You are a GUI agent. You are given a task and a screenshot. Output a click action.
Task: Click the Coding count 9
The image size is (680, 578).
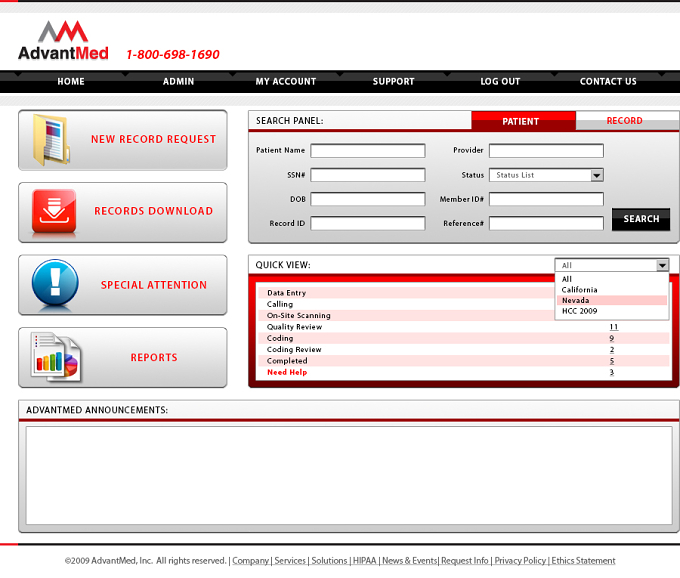(611, 338)
